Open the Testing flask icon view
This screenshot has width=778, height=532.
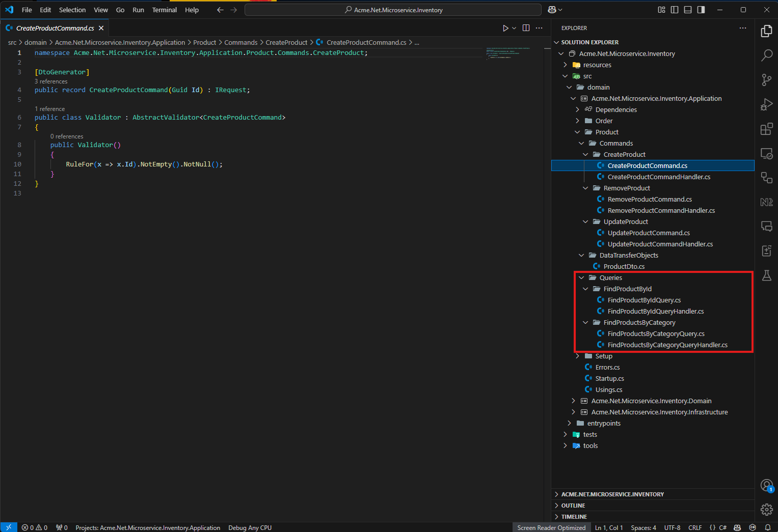(x=766, y=276)
